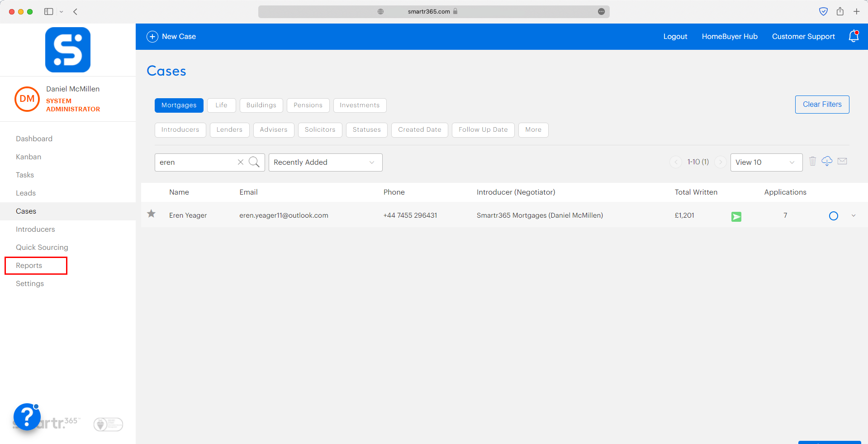Click the £1,201 total written value

pyautogui.click(x=684, y=215)
